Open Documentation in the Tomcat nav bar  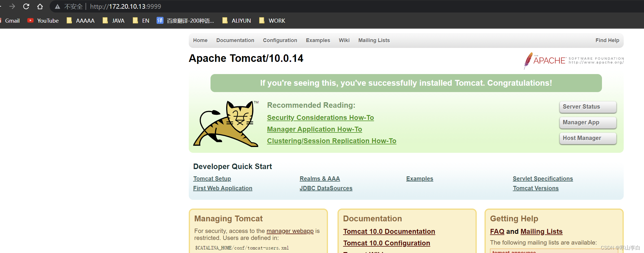pos(235,40)
